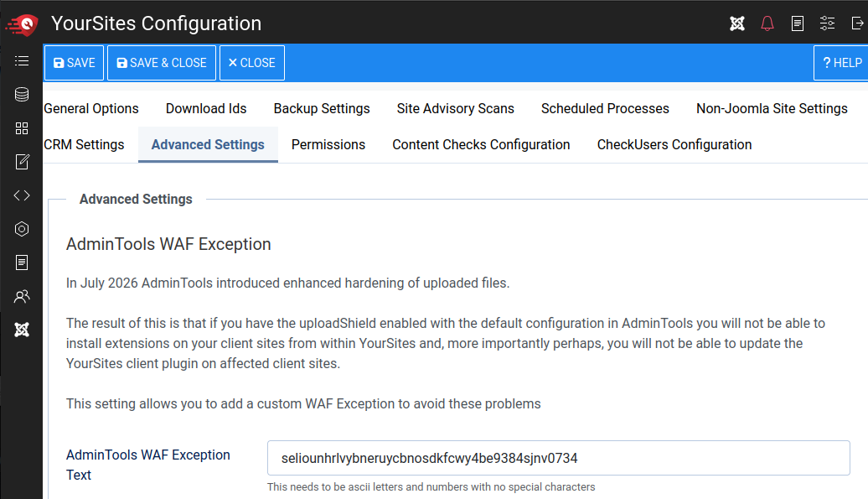Switch to Scheduled Processes tab

tap(605, 108)
